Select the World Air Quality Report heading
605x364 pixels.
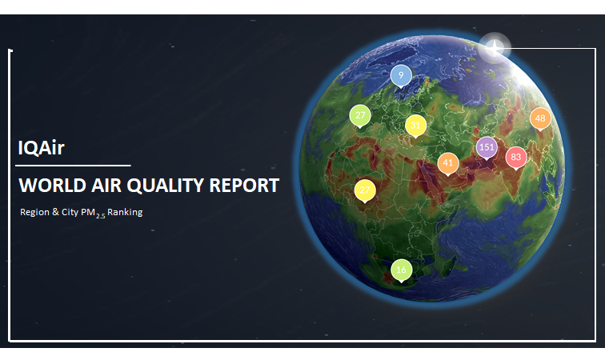(x=149, y=186)
